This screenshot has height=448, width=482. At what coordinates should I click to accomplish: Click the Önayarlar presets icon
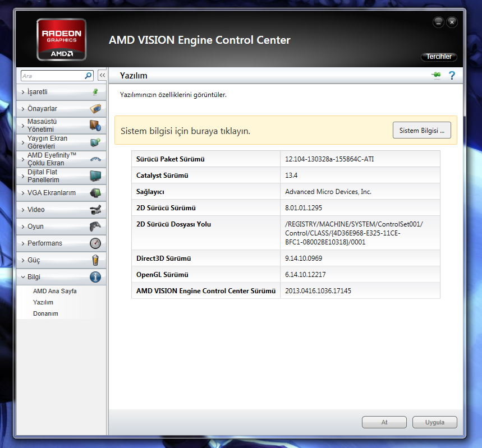click(95, 108)
